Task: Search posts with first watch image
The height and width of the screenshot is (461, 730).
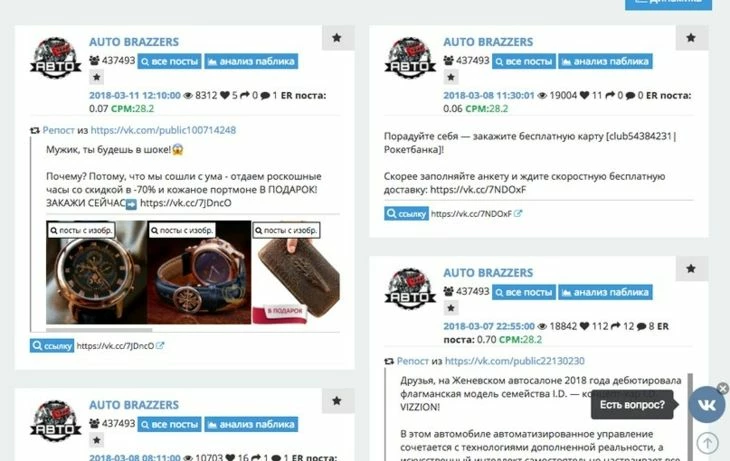Action: click(81, 230)
